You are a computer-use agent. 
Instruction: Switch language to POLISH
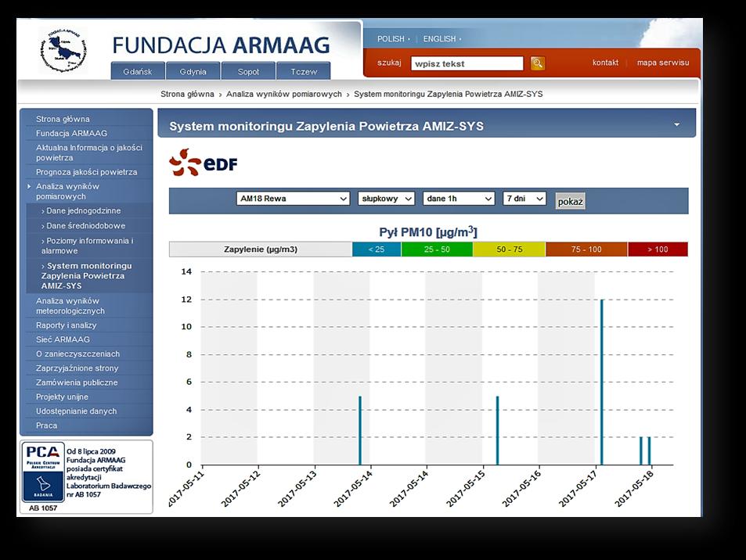[x=391, y=39]
